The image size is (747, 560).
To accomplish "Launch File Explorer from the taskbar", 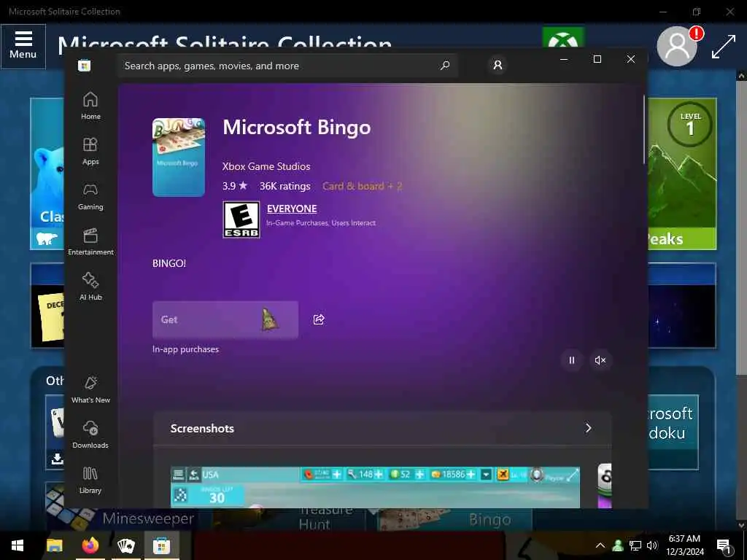I will point(54,545).
